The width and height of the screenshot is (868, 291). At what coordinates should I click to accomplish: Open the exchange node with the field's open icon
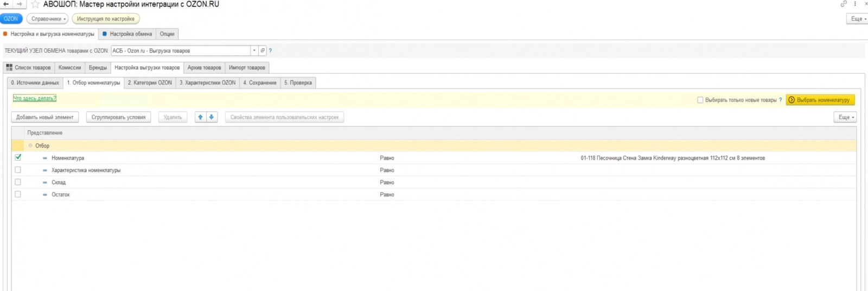263,50
